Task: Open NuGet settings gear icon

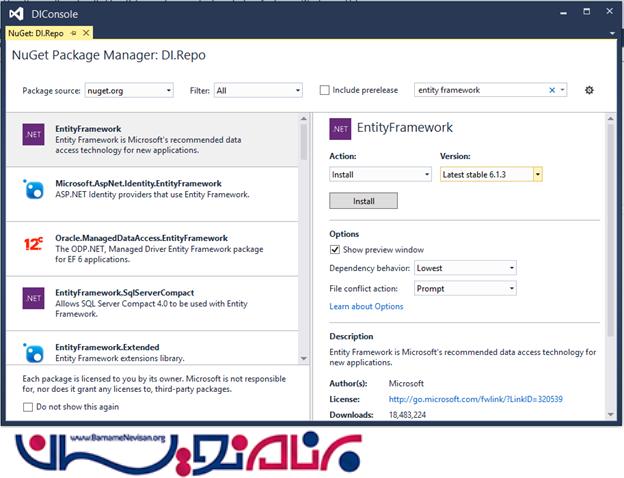Action: click(589, 90)
